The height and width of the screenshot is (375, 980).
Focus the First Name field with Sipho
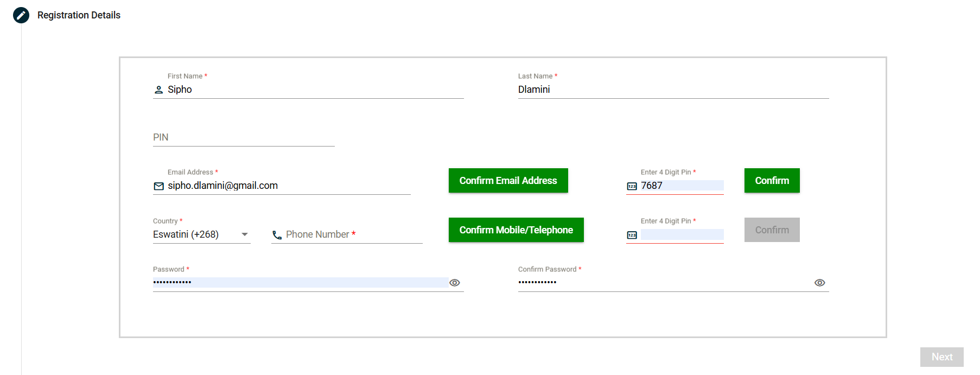(x=315, y=90)
